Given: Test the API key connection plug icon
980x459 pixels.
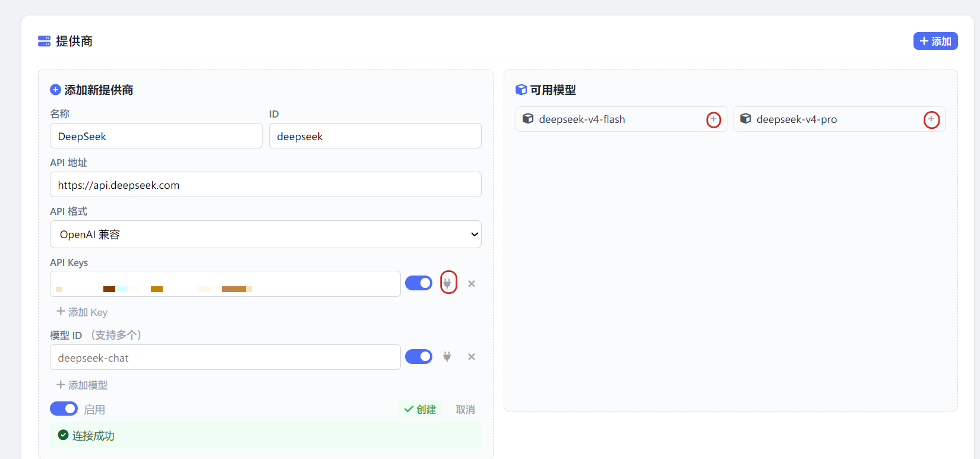Looking at the screenshot, I should [x=448, y=283].
